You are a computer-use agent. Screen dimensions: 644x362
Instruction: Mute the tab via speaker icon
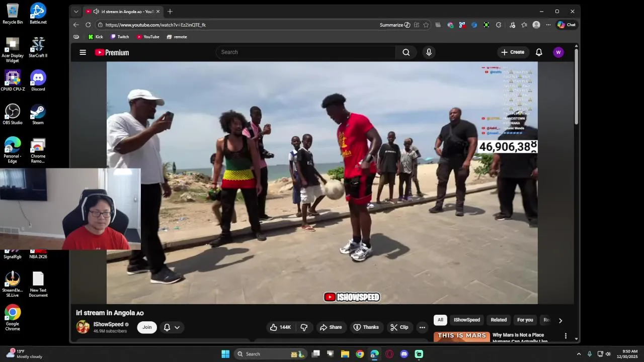click(x=96, y=12)
